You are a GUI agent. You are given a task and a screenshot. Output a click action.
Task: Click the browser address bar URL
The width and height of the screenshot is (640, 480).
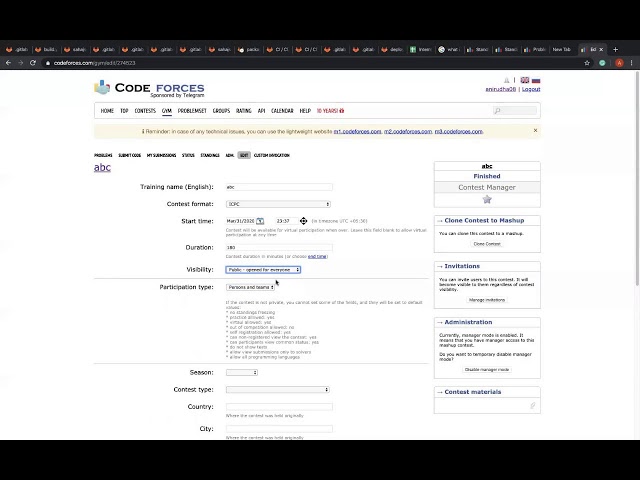[94, 63]
